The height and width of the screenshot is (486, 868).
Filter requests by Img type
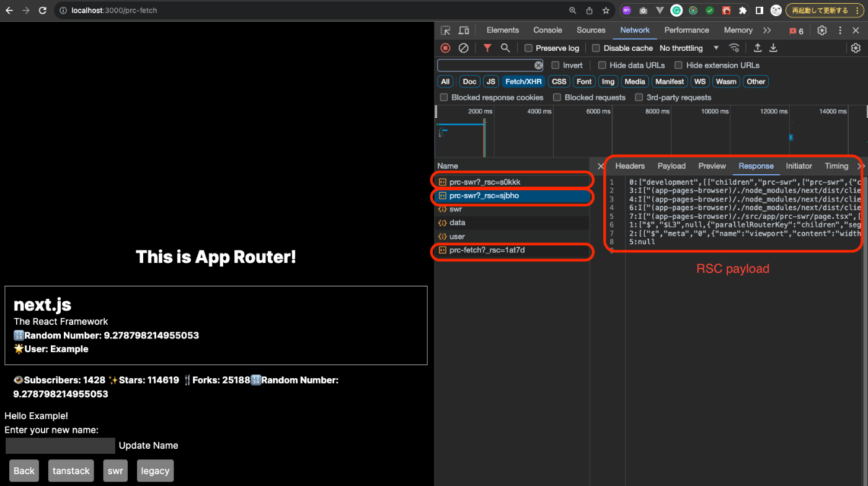pos(608,82)
